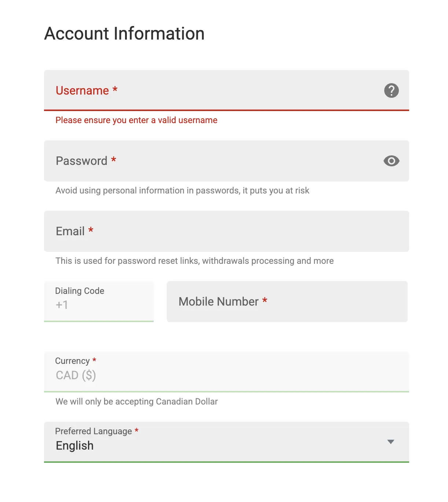
Task: Click the username help question mark icon
Action: click(391, 91)
